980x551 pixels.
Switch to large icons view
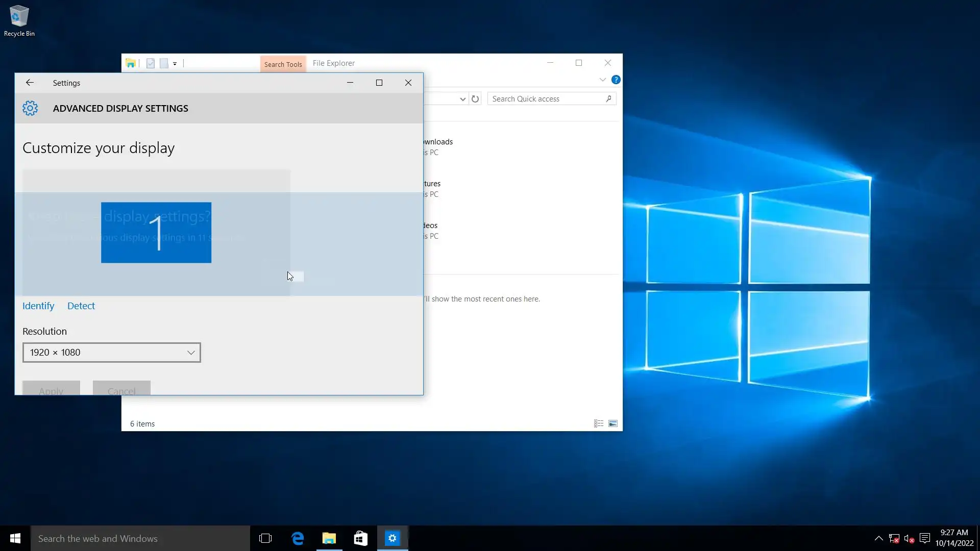613,423
